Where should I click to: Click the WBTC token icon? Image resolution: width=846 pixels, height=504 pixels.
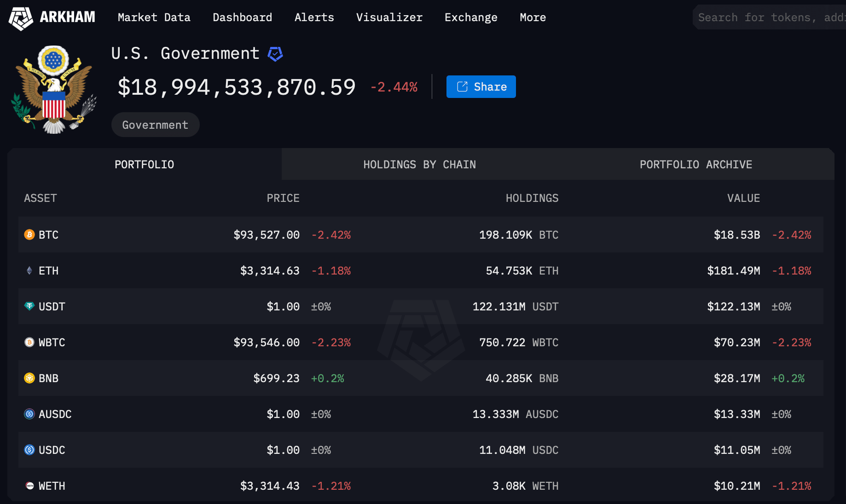(29, 342)
